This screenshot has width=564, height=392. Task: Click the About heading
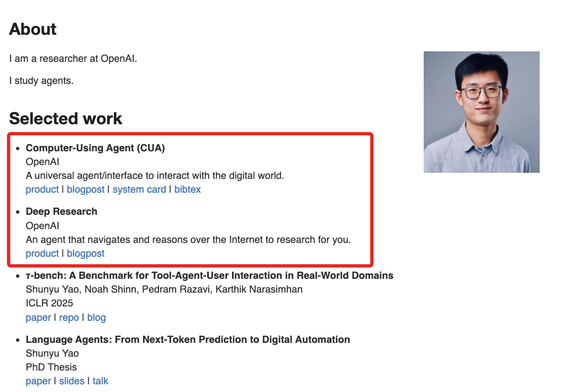coord(33,29)
